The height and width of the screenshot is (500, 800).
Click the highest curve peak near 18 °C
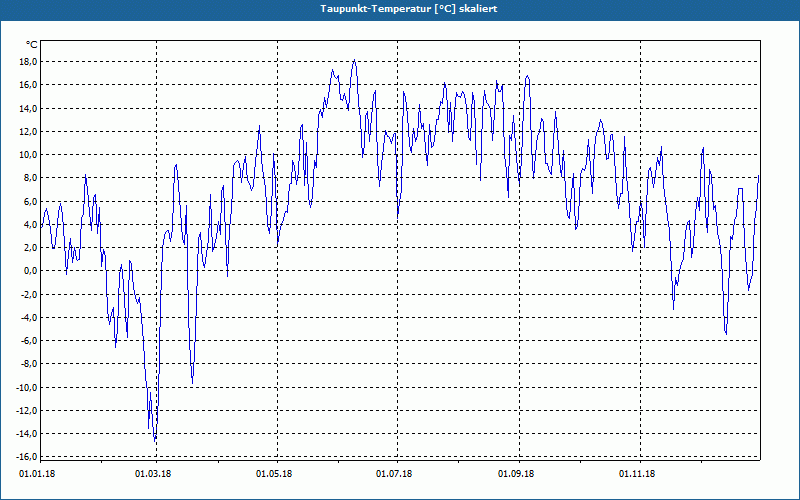pos(355,60)
